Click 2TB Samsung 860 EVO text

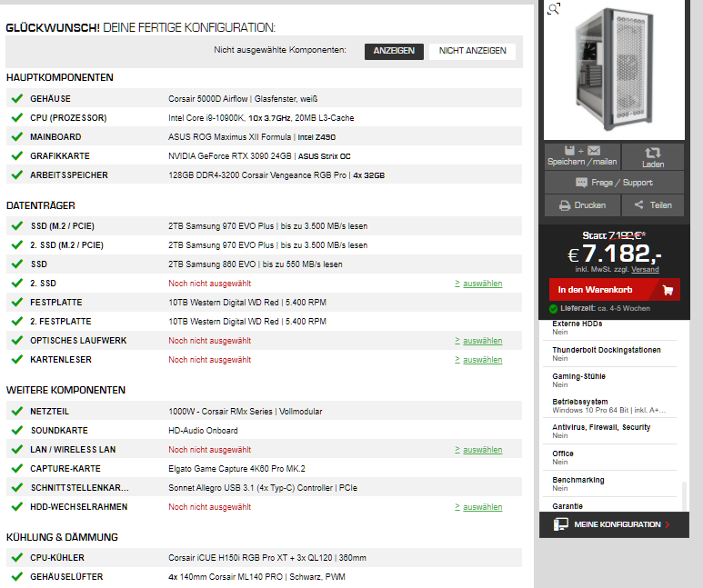[256, 264]
